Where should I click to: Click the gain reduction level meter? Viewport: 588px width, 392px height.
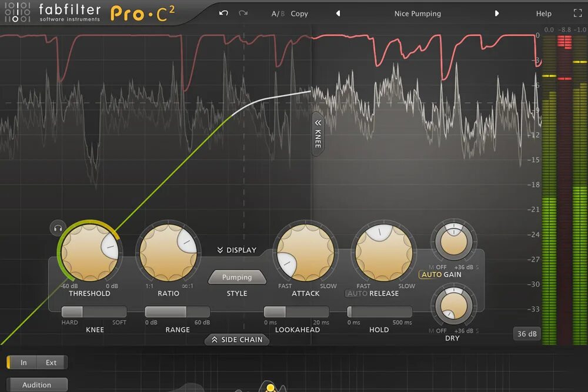564,189
